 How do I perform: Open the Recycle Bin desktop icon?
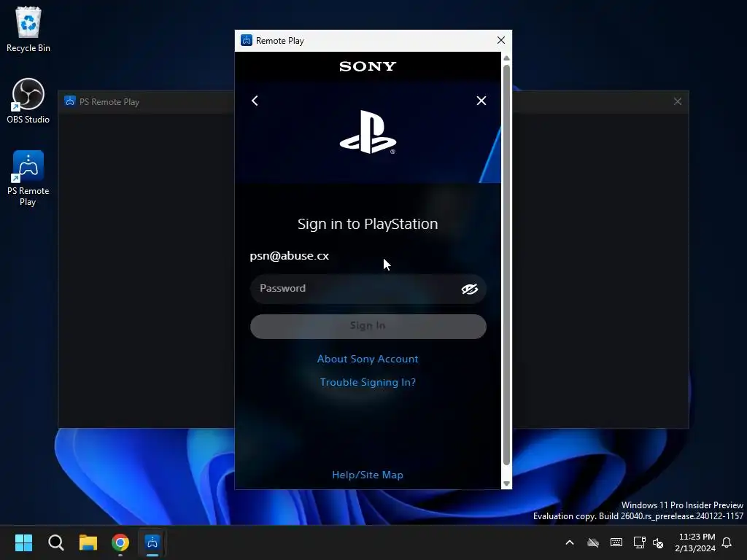click(x=28, y=29)
